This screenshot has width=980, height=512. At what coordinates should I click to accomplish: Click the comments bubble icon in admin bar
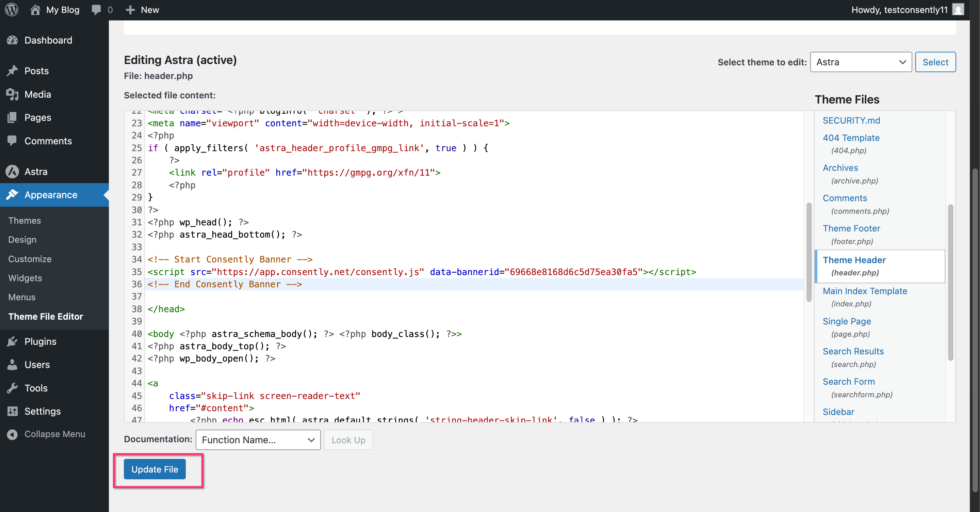coord(96,10)
